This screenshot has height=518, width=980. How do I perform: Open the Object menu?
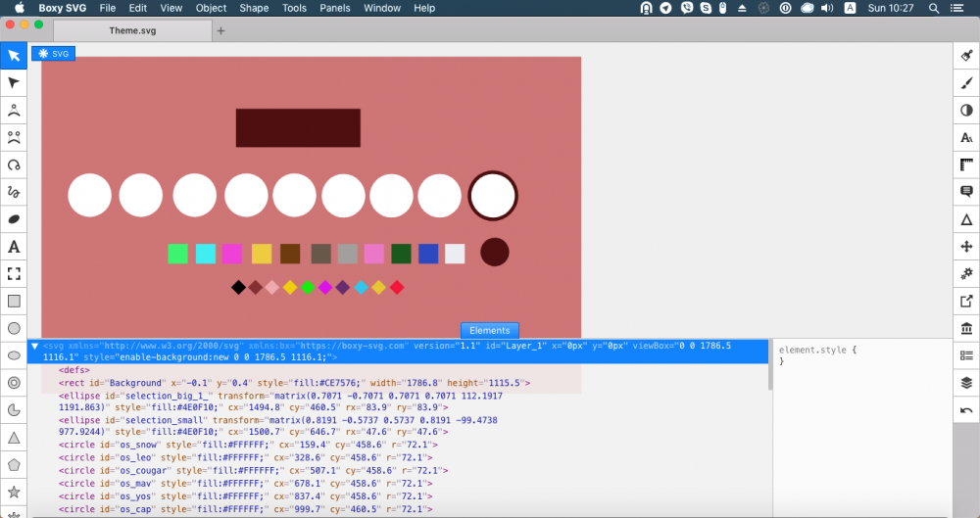[211, 8]
